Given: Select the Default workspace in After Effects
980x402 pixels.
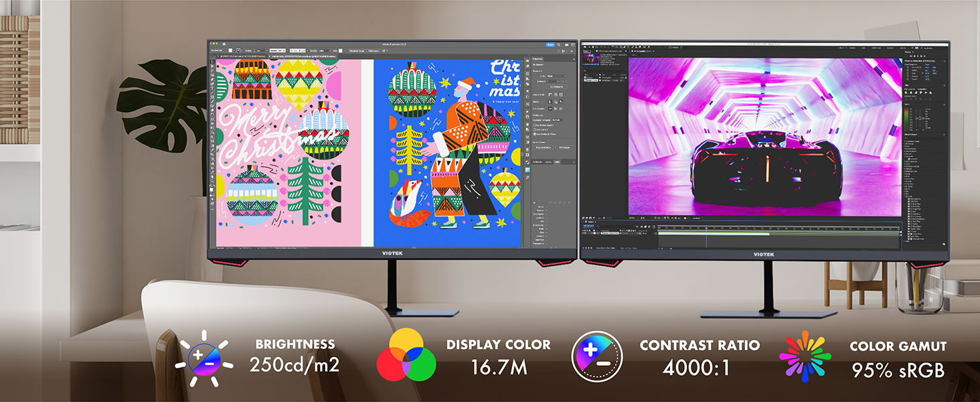Looking at the screenshot, I should click(x=841, y=48).
